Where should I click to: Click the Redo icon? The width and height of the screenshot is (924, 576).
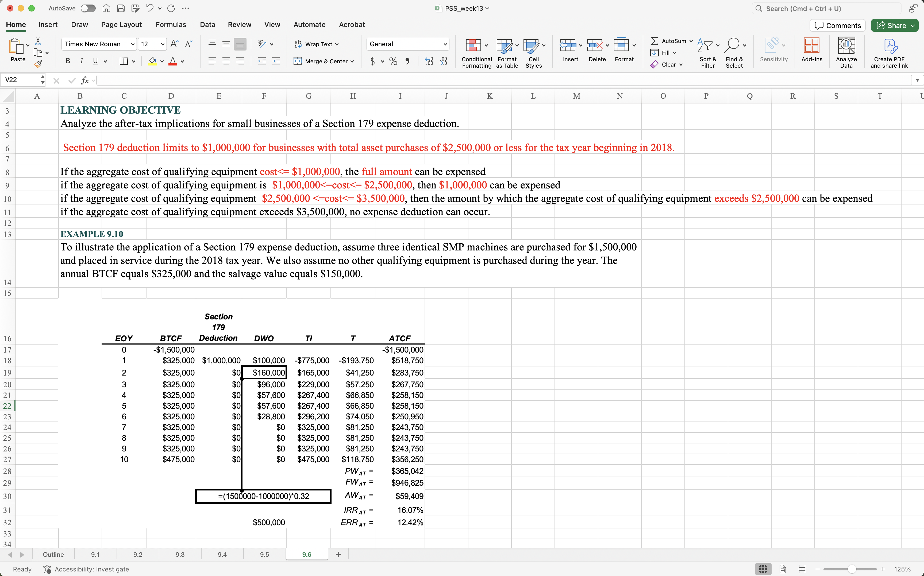tap(171, 8)
